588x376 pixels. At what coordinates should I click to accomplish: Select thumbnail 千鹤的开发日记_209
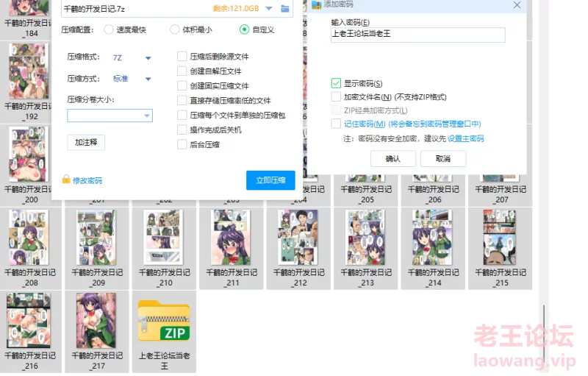(96, 237)
